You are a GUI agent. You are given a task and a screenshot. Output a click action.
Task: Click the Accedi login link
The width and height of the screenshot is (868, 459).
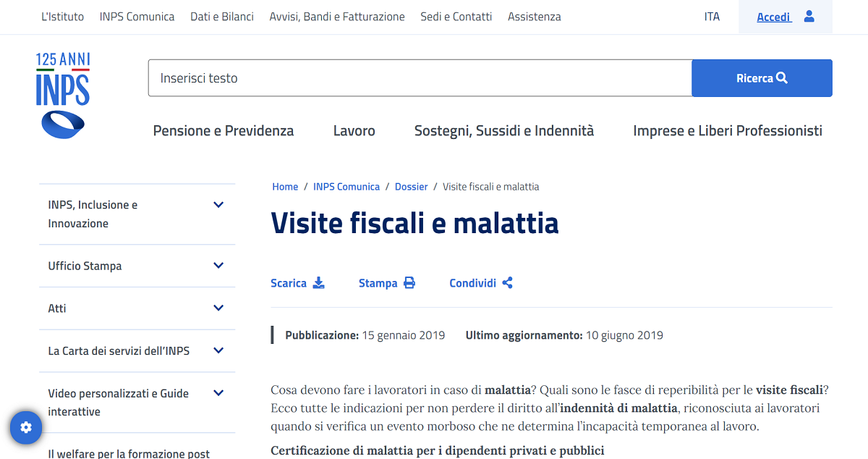(773, 17)
